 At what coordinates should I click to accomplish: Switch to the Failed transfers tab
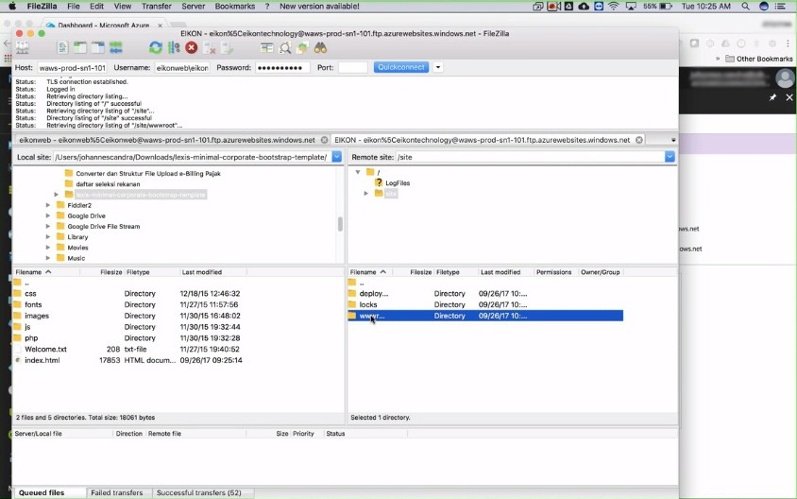(x=116, y=492)
